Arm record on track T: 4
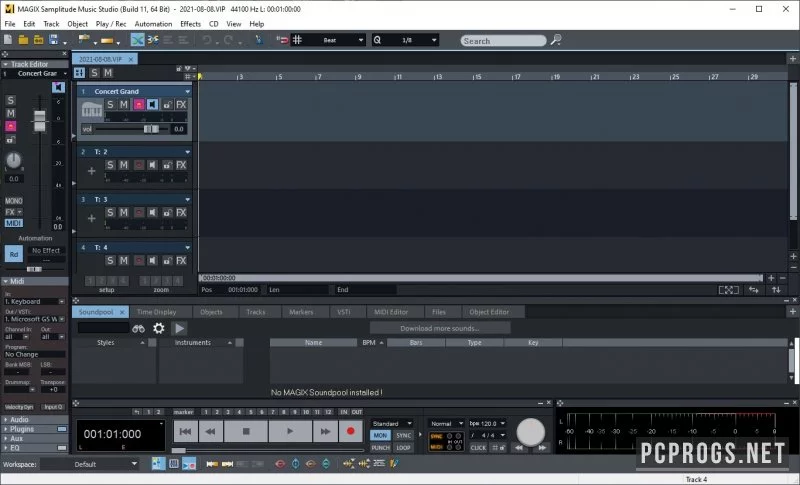This screenshot has height=485, width=800. click(138, 261)
